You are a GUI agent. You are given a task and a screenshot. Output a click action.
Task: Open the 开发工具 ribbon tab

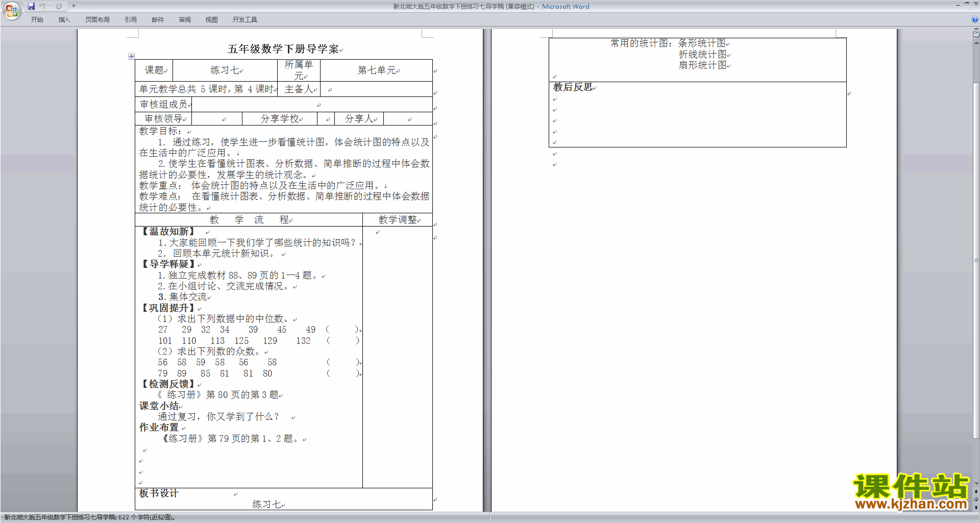tap(245, 20)
